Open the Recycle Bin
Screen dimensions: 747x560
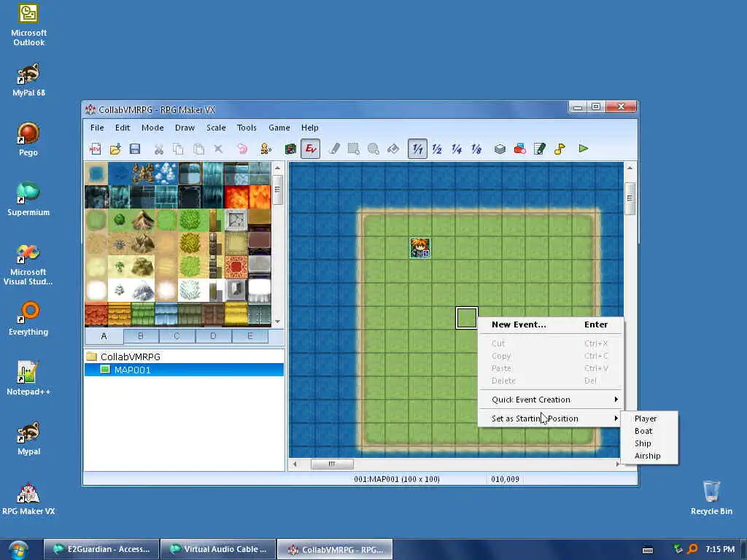pyautogui.click(x=711, y=497)
